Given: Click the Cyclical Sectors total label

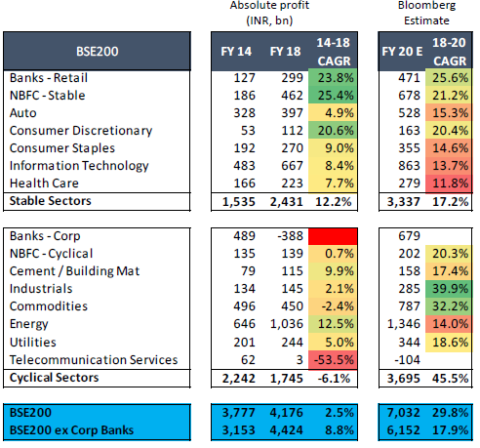Looking at the screenshot, I should coord(54,378).
